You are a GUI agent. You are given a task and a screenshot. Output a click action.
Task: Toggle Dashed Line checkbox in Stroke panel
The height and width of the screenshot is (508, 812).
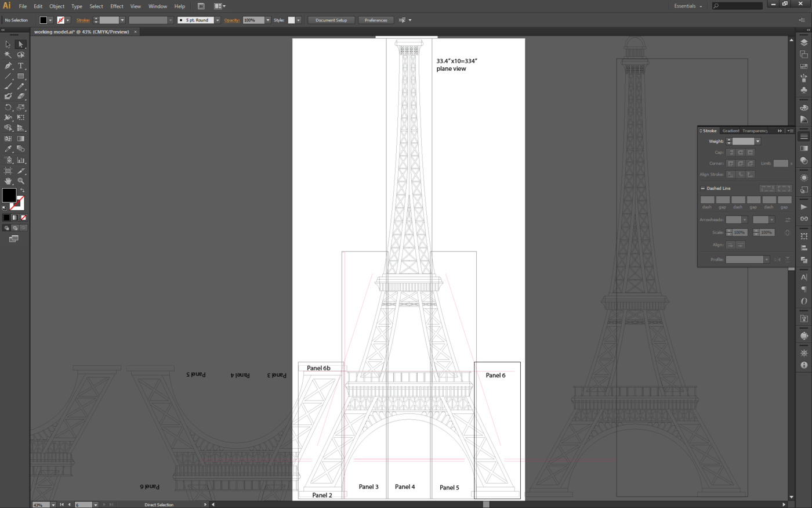pos(703,189)
